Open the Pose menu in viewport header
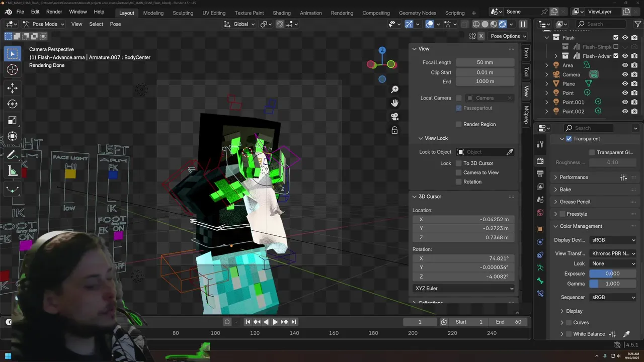 (115, 24)
